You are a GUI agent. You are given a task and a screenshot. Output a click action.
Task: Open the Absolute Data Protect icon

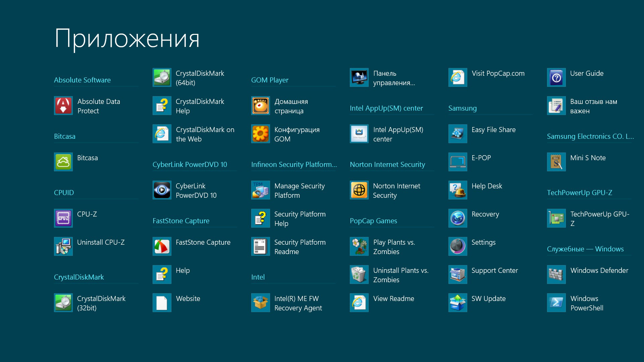click(63, 106)
